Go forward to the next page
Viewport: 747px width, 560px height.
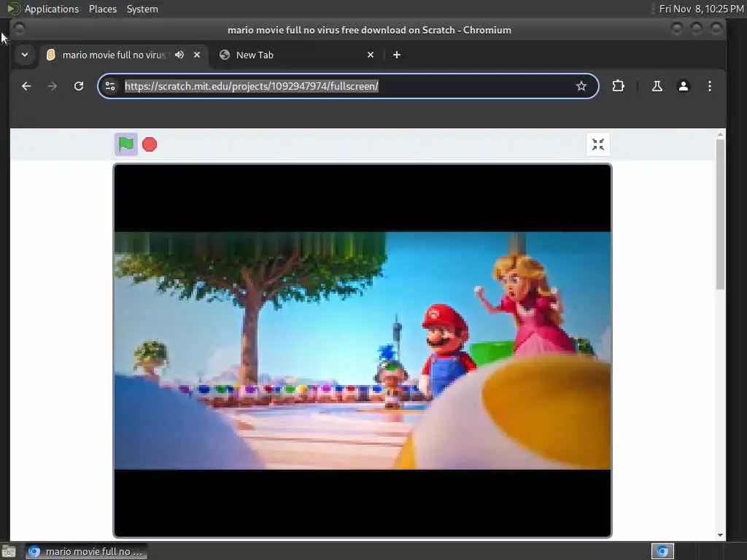(x=53, y=86)
